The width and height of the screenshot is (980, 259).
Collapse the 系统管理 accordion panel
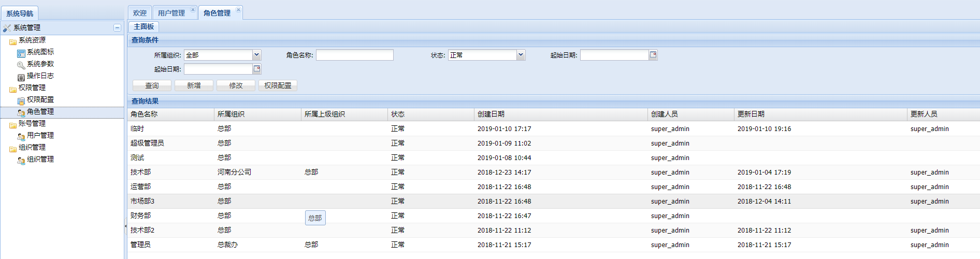(x=117, y=27)
